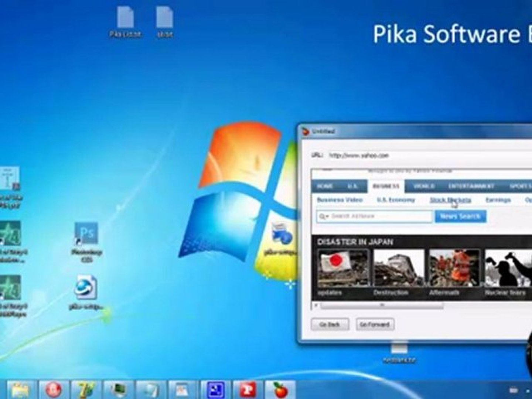Click the Go Back button

tap(330, 324)
